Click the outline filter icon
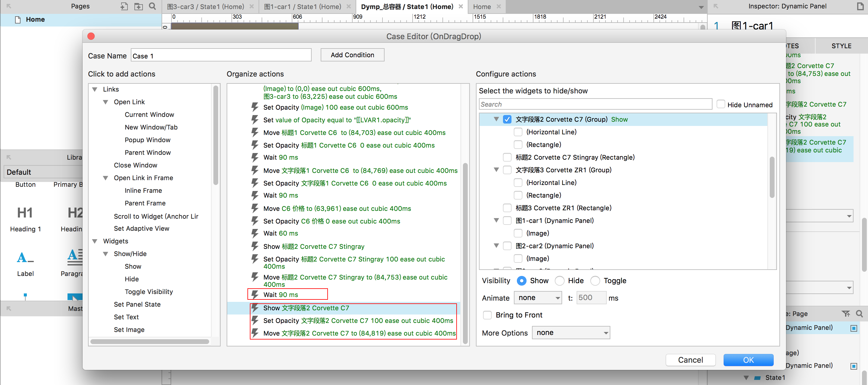 (845, 314)
